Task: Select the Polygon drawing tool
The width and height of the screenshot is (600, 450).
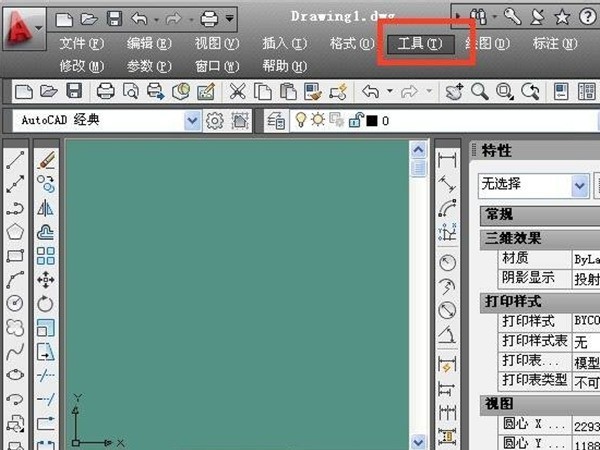Action: [x=15, y=232]
